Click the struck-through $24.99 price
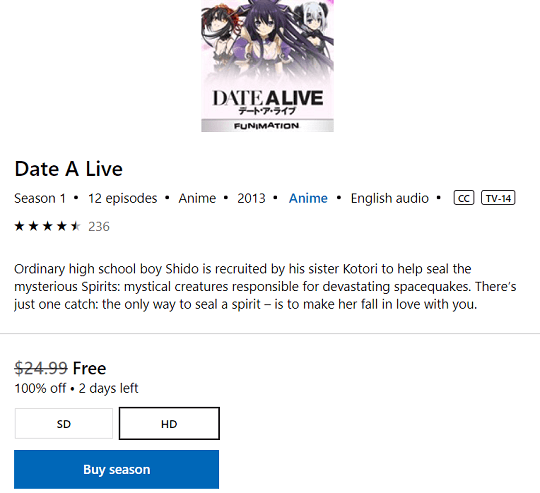This screenshot has height=493, width=540. pyautogui.click(x=41, y=368)
